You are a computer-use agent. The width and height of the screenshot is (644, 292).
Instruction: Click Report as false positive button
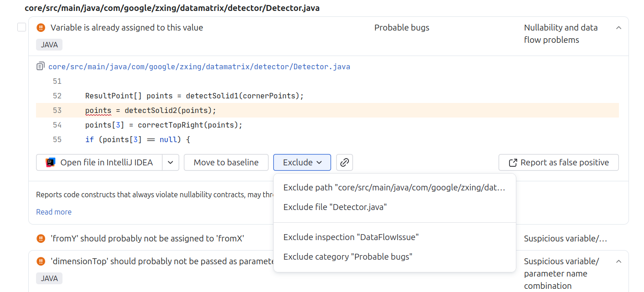pos(558,162)
